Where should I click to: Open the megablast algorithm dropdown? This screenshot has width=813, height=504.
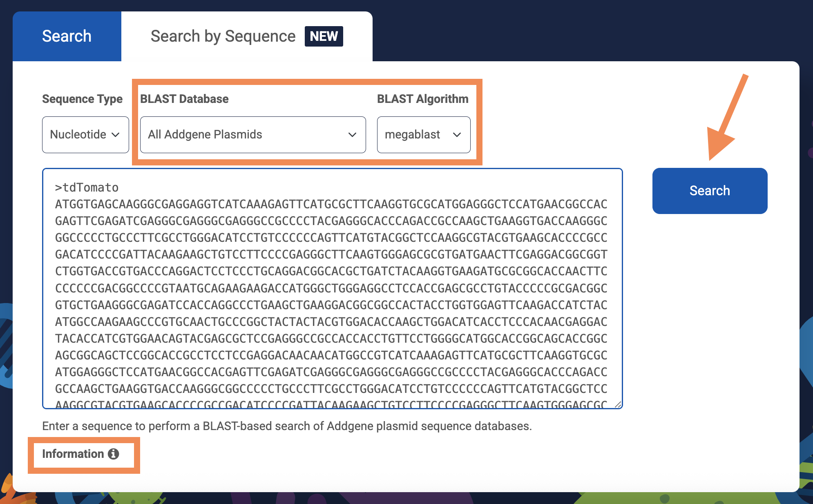click(x=423, y=135)
